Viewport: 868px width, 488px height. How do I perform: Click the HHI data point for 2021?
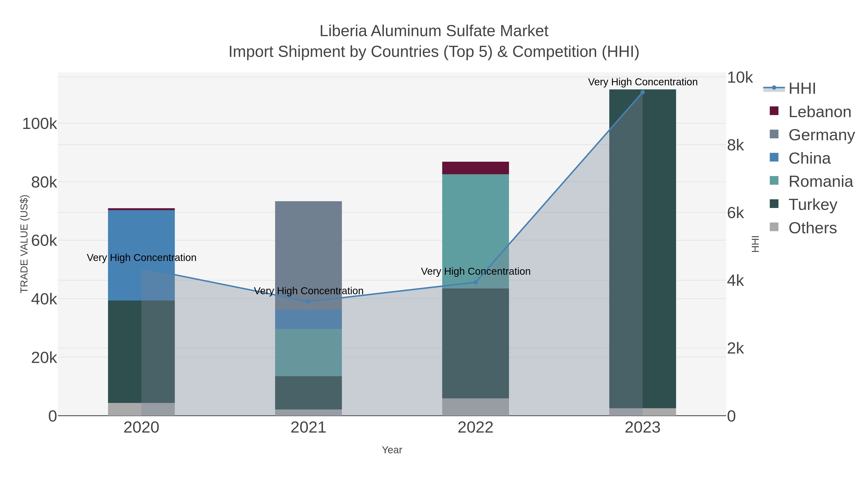pyautogui.click(x=308, y=301)
